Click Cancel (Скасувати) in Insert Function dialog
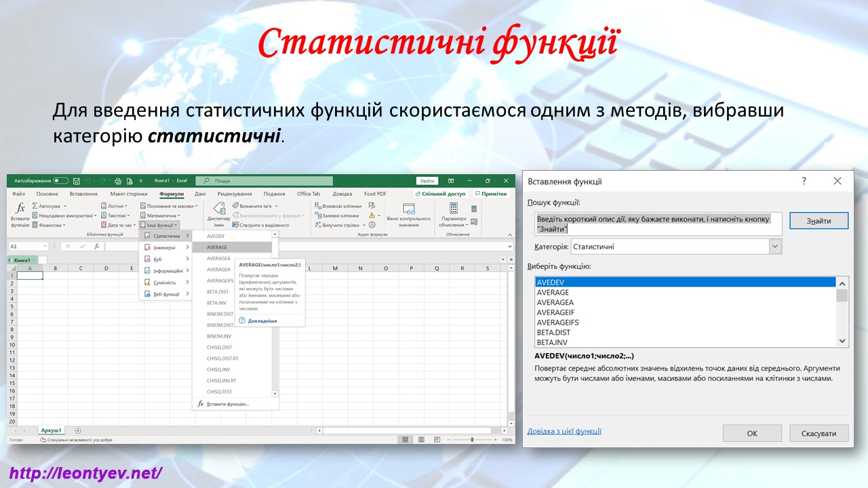Screen dimensions: 868x488 (819, 433)
